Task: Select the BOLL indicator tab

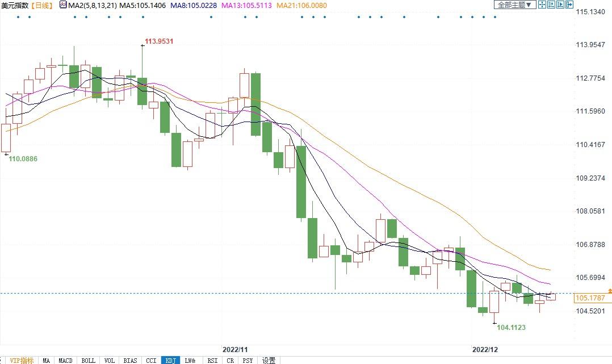Action: [x=88, y=360]
